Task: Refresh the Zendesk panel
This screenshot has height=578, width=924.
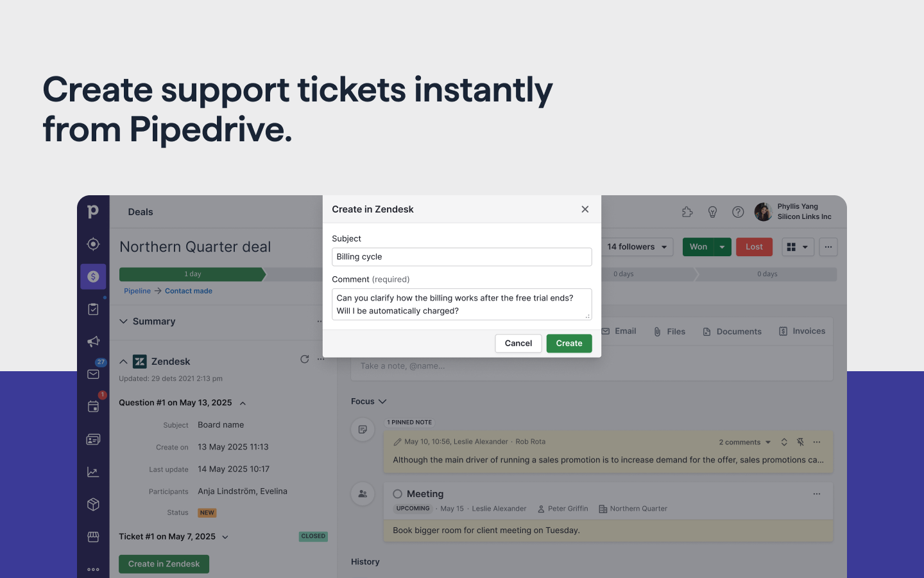Action: 304,360
